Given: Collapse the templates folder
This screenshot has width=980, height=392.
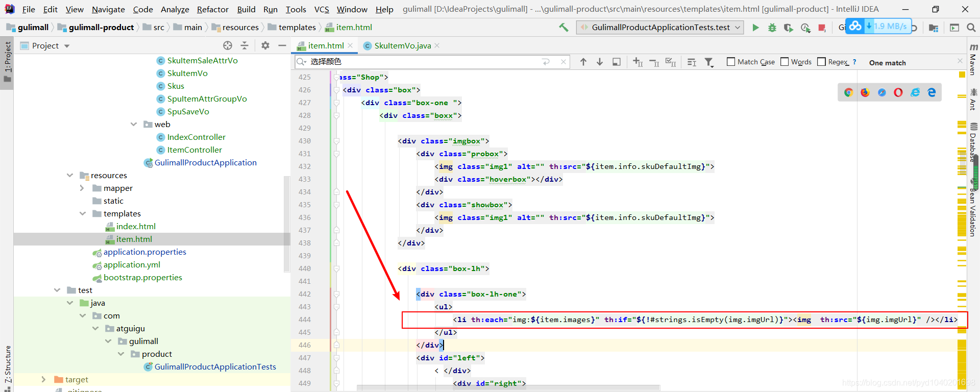Looking at the screenshot, I should pyautogui.click(x=83, y=214).
